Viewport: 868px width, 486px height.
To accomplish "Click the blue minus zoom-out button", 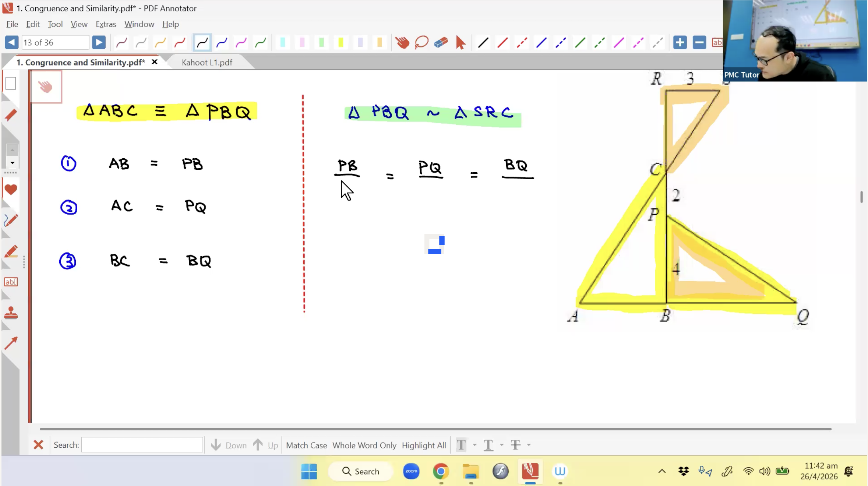I will click(x=699, y=42).
